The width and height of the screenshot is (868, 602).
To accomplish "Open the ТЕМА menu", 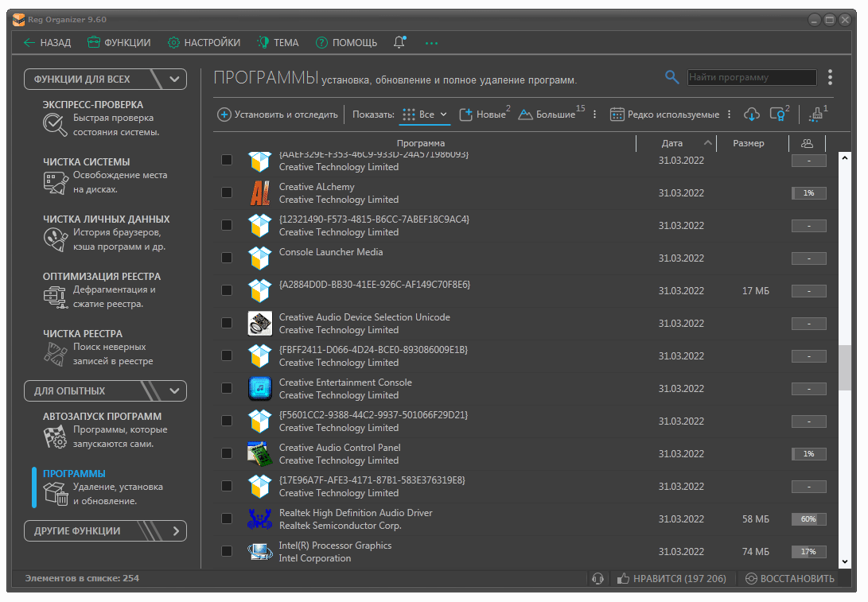I will 278,43.
